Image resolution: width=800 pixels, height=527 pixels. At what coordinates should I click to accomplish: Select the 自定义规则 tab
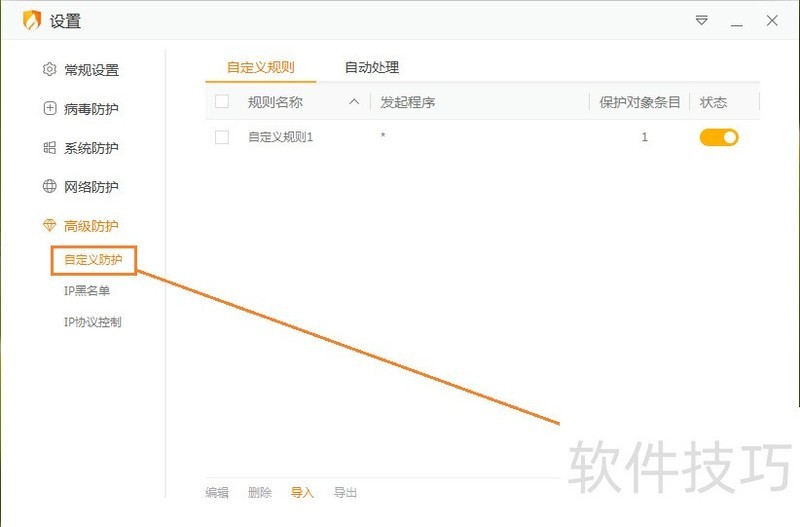260,68
